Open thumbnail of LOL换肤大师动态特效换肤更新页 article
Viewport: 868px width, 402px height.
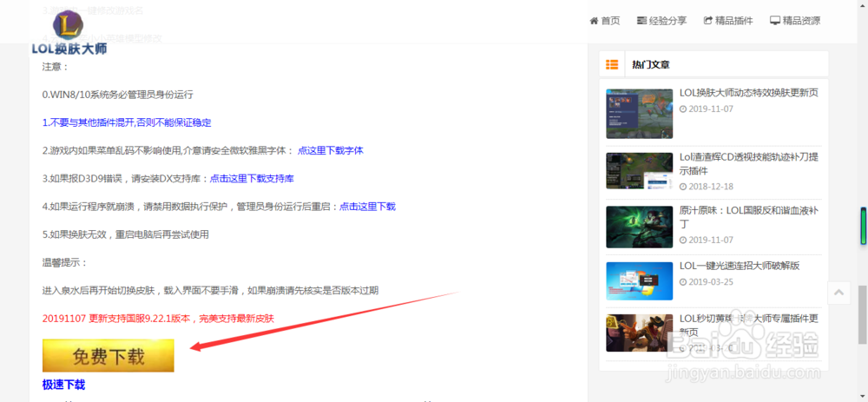640,114
